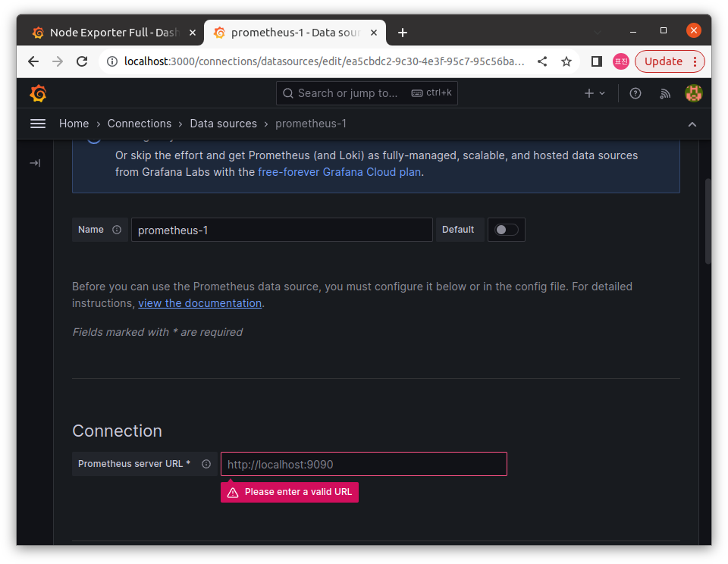The width and height of the screenshot is (728, 564).
Task: Open the pink browser profile icon
Action: click(621, 61)
